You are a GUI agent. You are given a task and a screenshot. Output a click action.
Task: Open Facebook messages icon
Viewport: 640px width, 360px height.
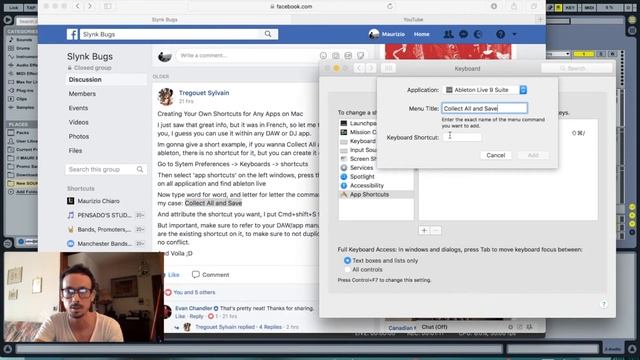pyautogui.click(x=463, y=34)
